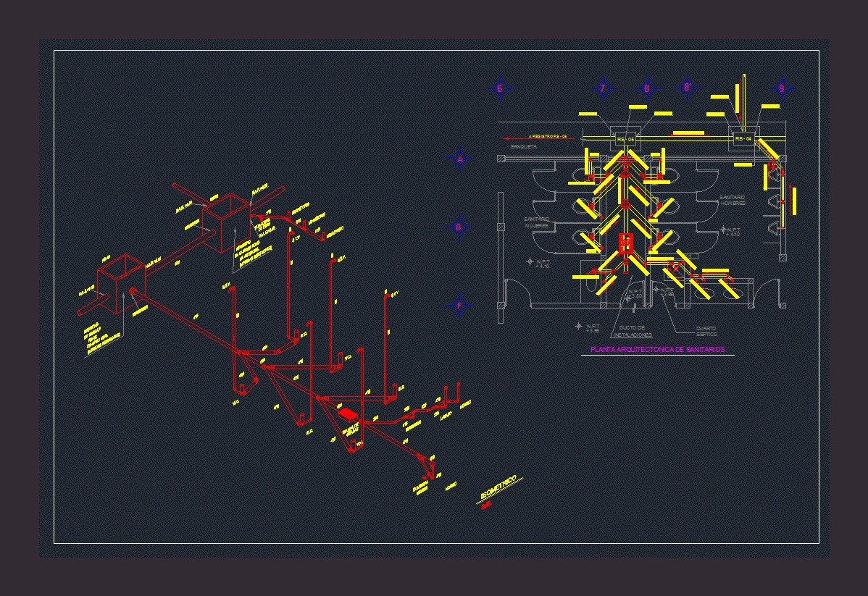Select the red filled box in the isometric
Viewport: 868px width, 596px height.
pos(347,414)
